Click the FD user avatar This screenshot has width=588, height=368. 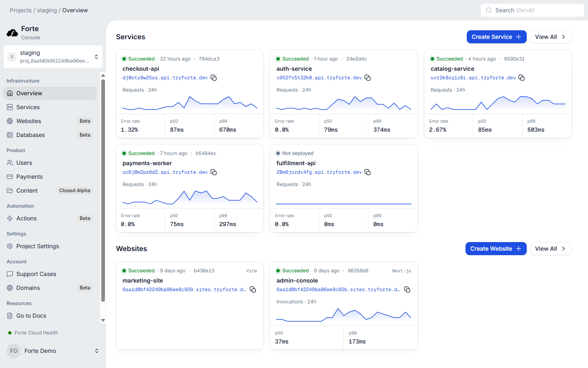click(x=14, y=351)
